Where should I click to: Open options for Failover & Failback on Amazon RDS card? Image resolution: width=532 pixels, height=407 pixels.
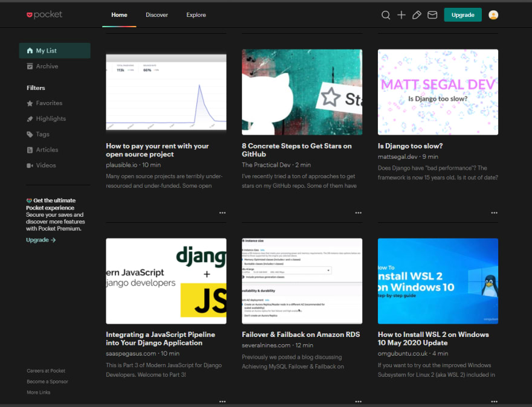pos(358,402)
